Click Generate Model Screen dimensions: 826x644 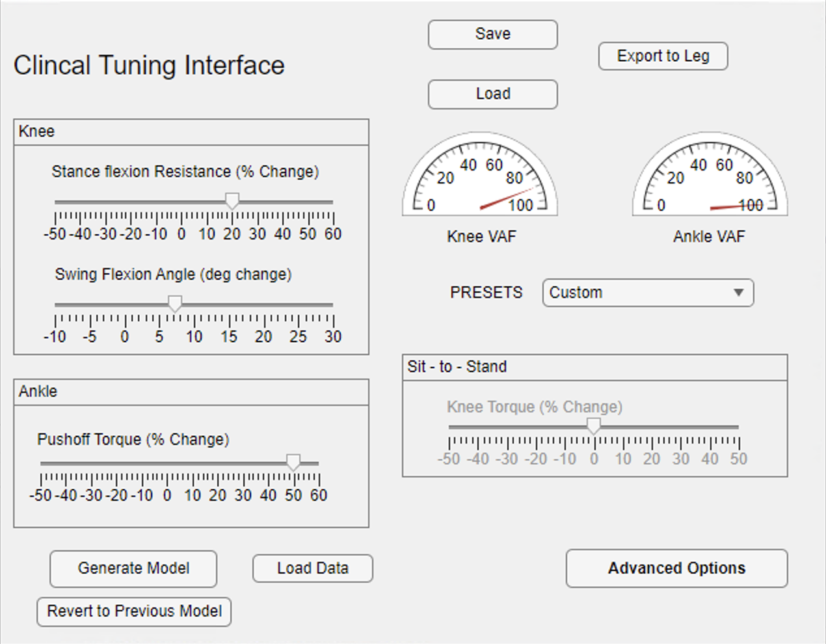133,569
